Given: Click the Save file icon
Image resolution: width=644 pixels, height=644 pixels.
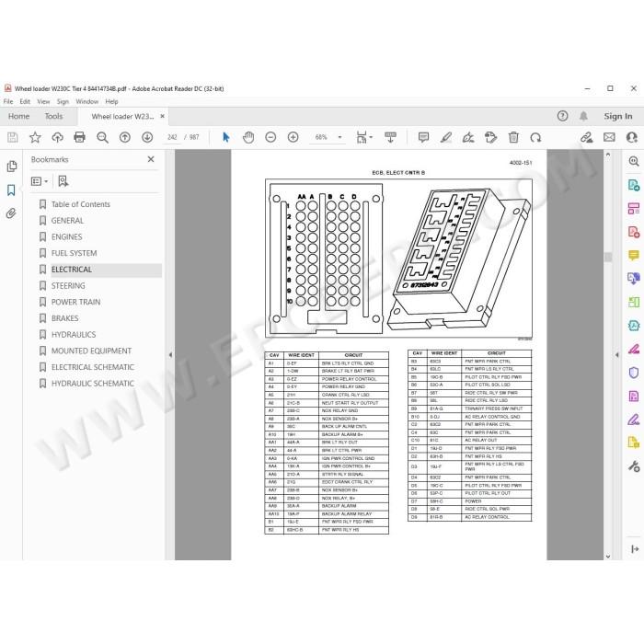Looking at the screenshot, I should [13, 137].
